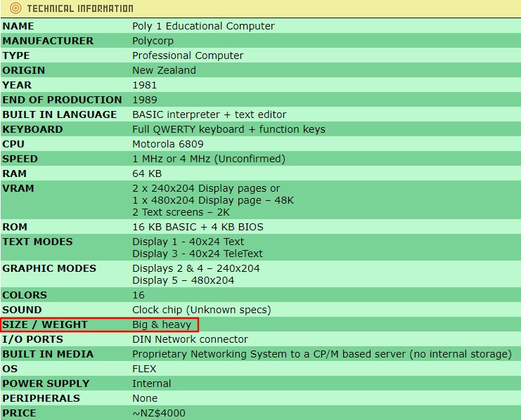Image resolution: width=521 pixels, height=420 pixels.
Task: Click 'Display 1 - 40x24 Text' line
Action: (x=188, y=242)
